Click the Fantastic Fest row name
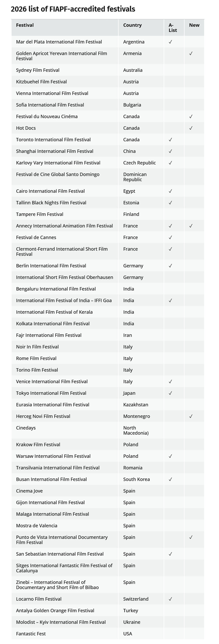219x644 pixels. point(31,634)
